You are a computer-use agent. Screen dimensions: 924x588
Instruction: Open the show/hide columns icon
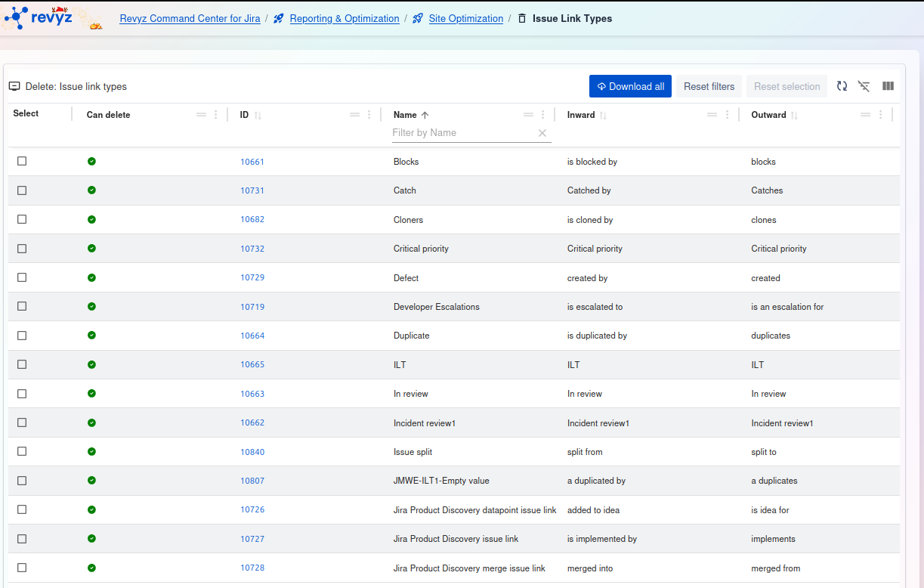click(888, 86)
